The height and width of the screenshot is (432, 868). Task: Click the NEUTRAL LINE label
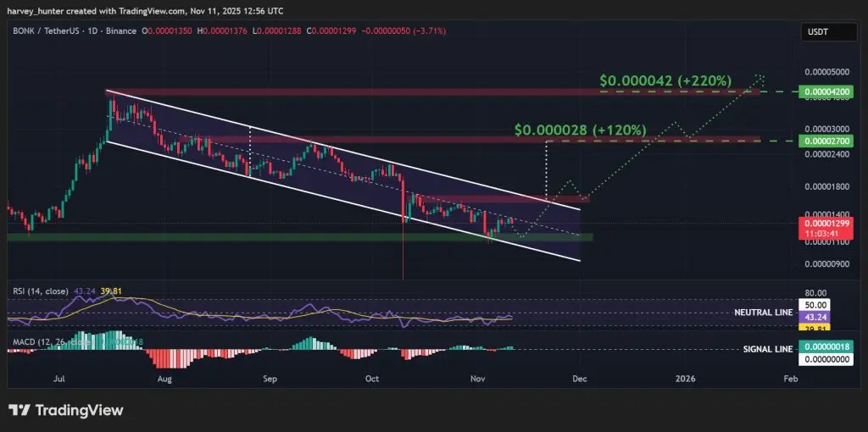click(x=764, y=313)
